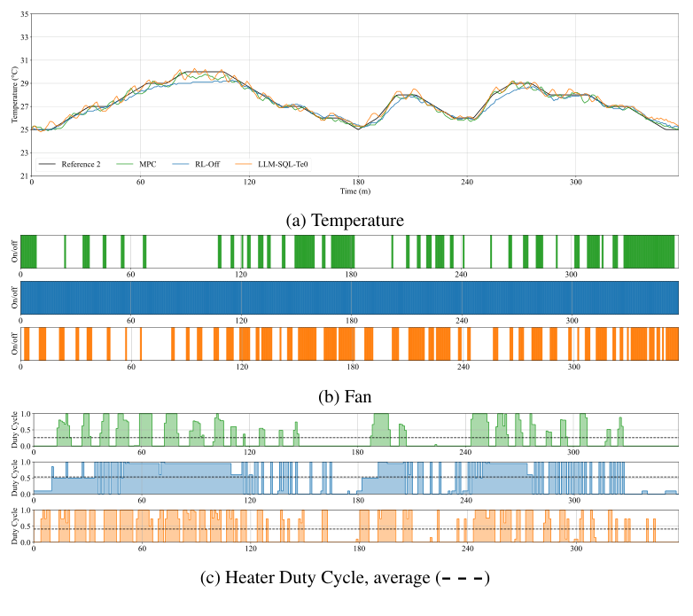Click the black Reference 2 legend line
The height and width of the screenshot is (616, 693).
pyautogui.click(x=47, y=164)
